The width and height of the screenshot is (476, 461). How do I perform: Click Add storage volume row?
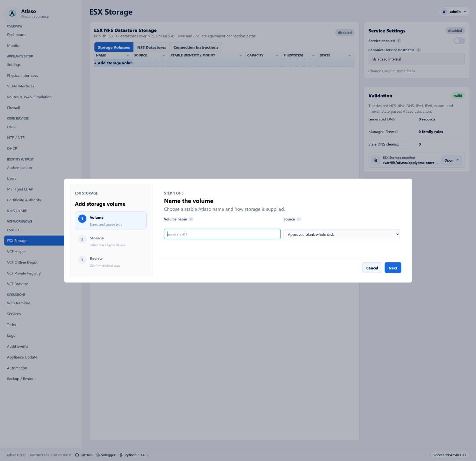point(224,63)
